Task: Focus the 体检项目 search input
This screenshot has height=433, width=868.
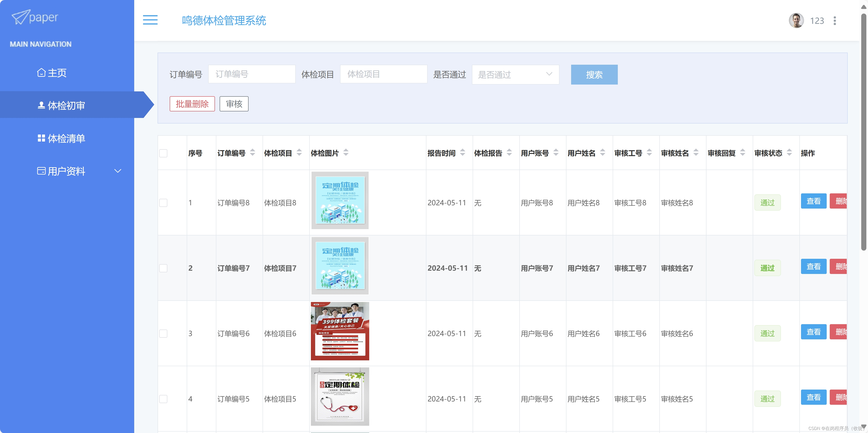Action: coord(383,74)
